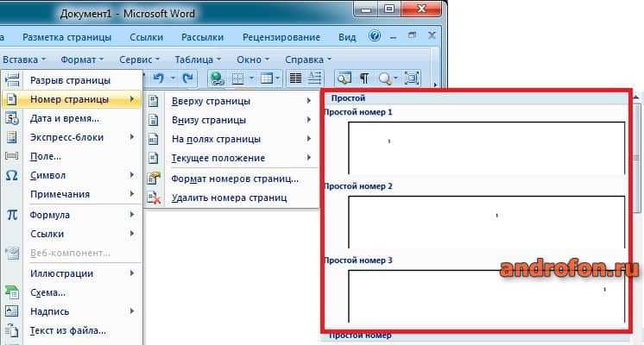The image size is (644, 345).
Task: Click the Columns toolbar icon
Action: 295,78
